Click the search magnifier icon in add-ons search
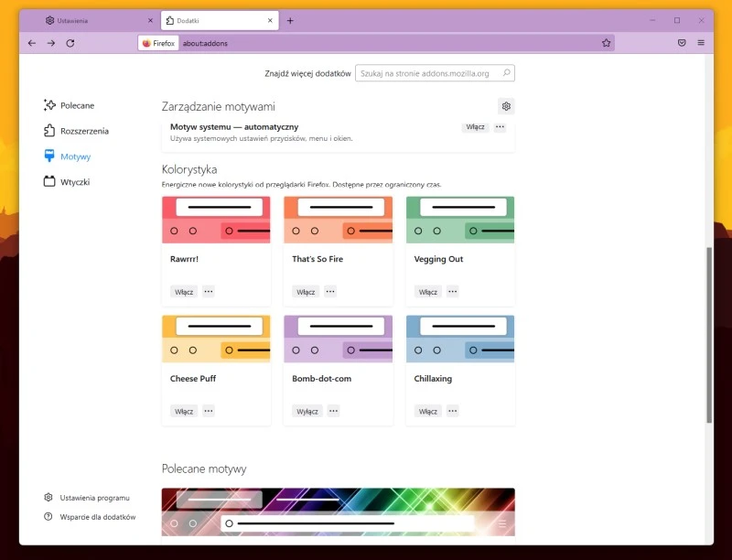This screenshot has width=732, height=560. (507, 73)
